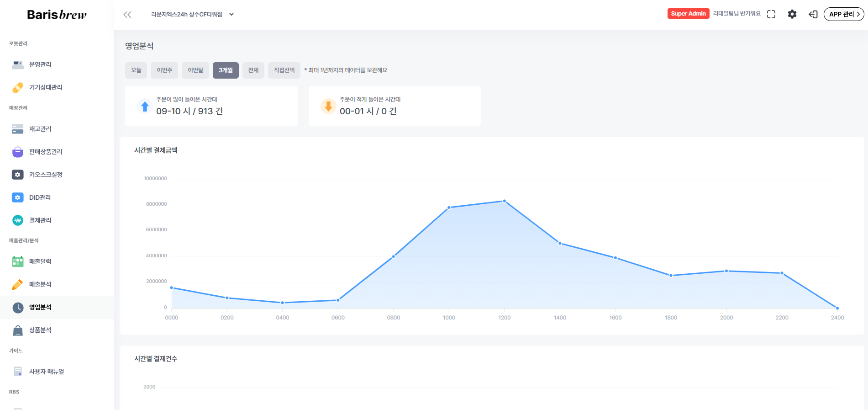Screen dimensions: 868x410
Task: Choose the 직접선택 custom date option
Action: 284,70
